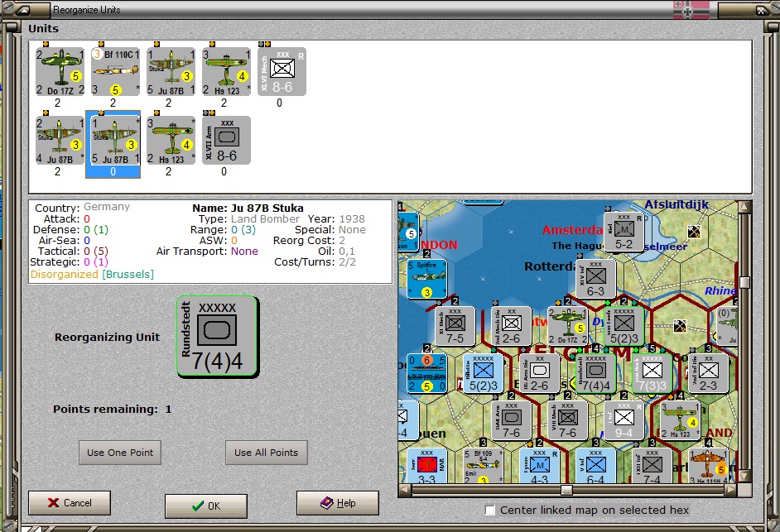Click the He 111H bomber on map
This screenshot has width=780, height=532.
click(708, 466)
